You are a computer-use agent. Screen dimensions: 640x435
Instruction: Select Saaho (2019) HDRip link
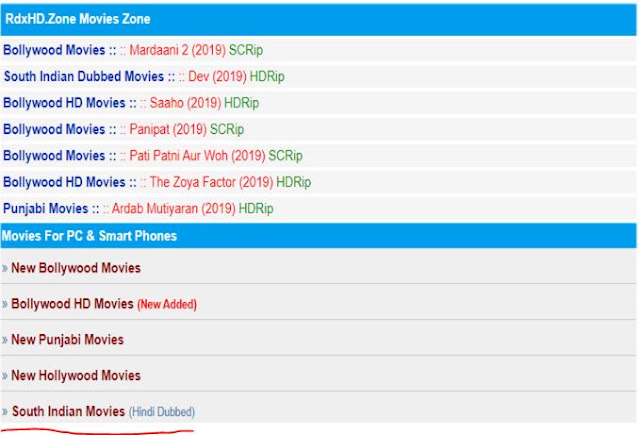coord(204,103)
